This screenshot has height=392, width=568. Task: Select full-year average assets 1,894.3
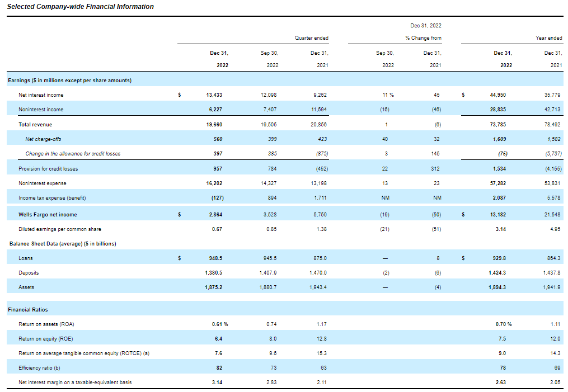[497, 287]
